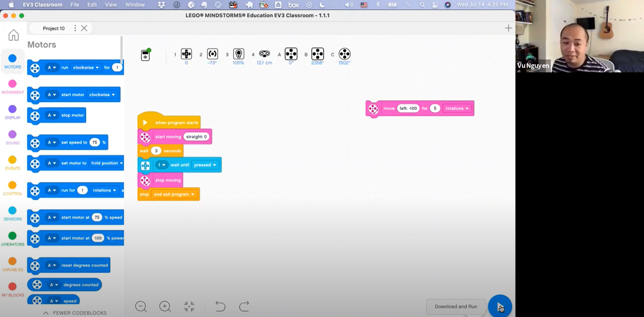Select the Sound category
The width and height of the screenshot is (644, 317).
click(x=12, y=137)
